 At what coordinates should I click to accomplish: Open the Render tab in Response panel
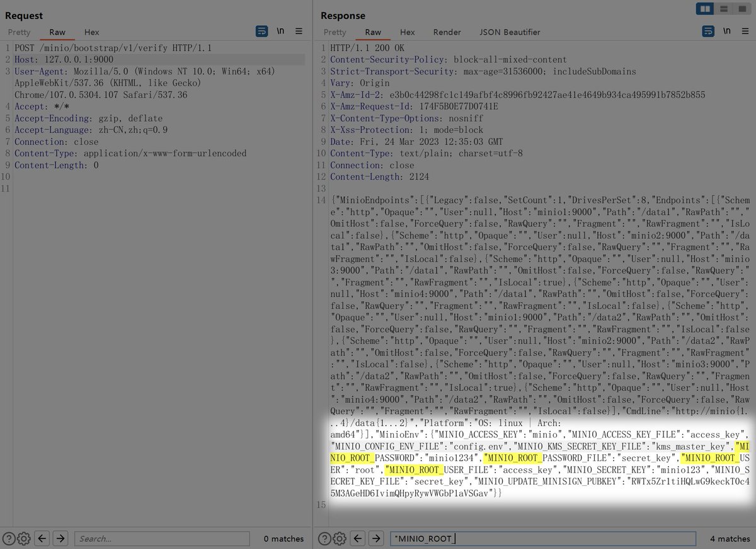tap(447, 32)
